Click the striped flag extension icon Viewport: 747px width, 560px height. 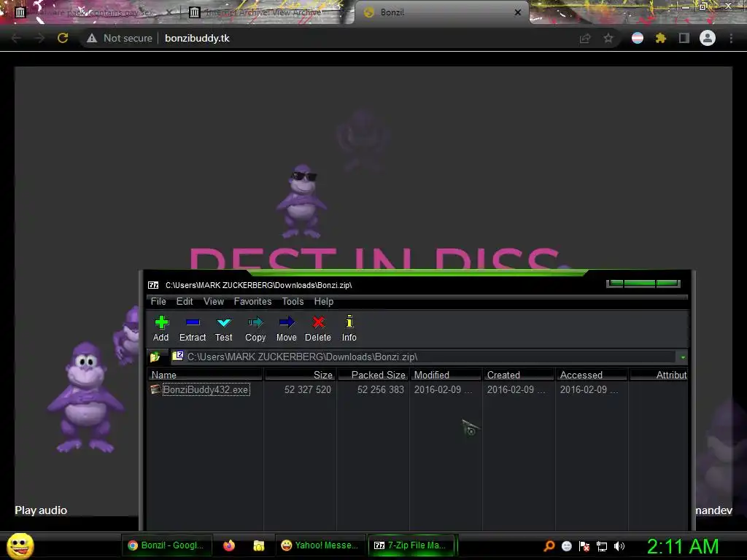638,38
